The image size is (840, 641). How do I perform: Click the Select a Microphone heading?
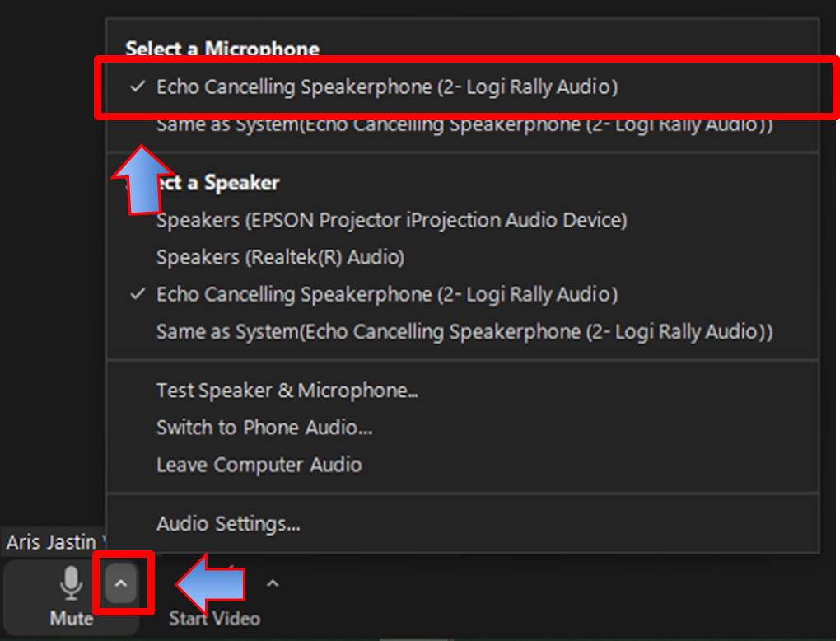(x=222, y=49)
